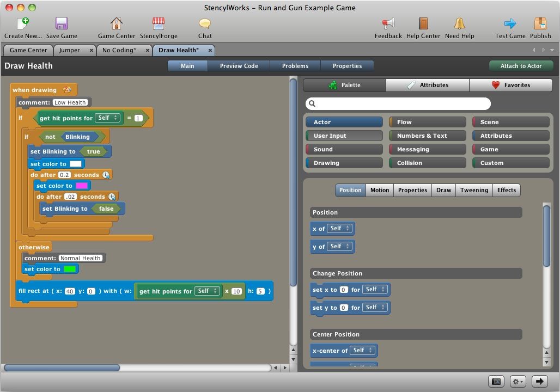Open Self dropdown in the 'if get hit points' block
The image size is (560, 392).
coord(107,118)
